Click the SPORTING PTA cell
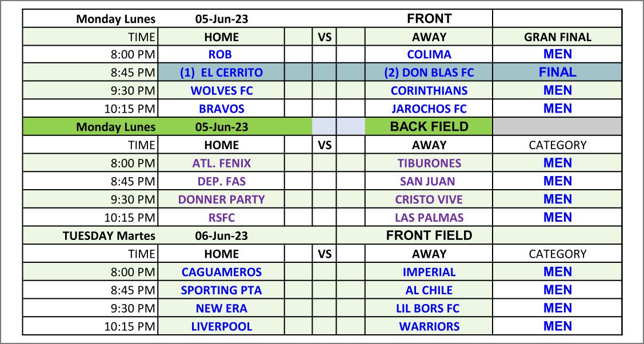The image size is (644, 344). 221,290
